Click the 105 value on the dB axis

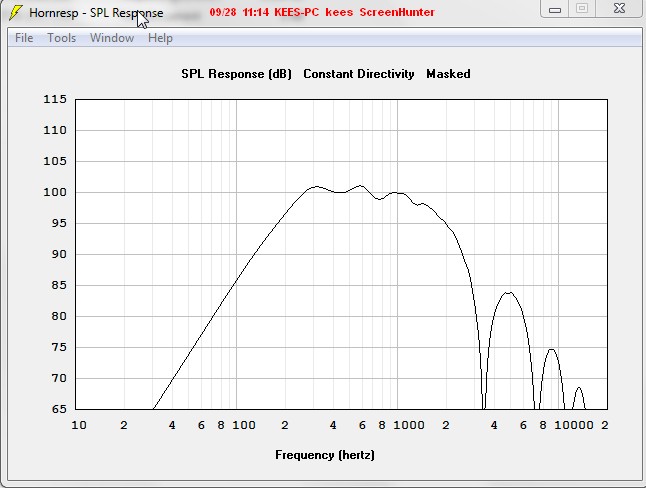click(x=55, y=161)
